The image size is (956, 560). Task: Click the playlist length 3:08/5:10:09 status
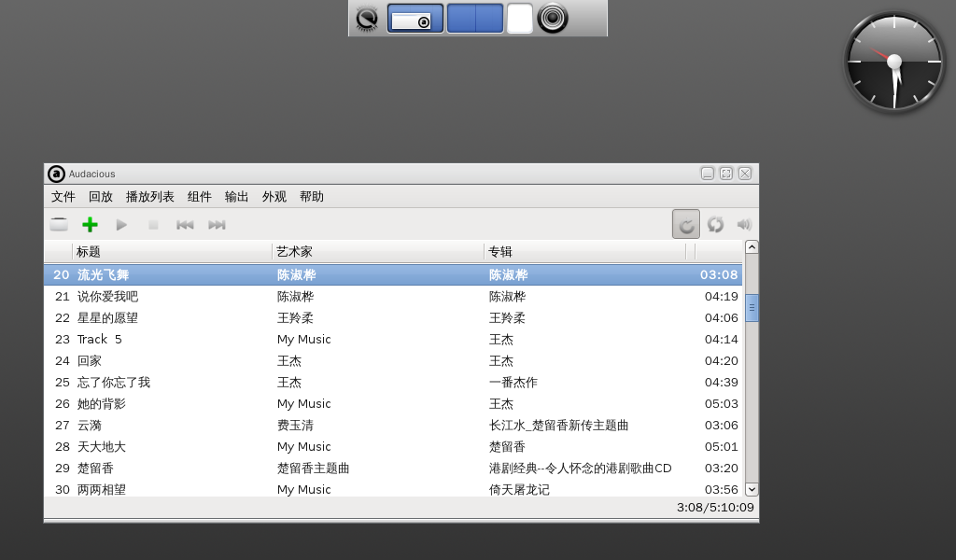715,507
